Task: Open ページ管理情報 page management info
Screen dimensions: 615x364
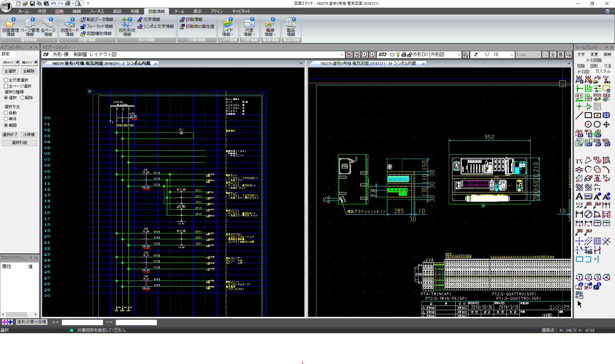Action: pos(30,27)
